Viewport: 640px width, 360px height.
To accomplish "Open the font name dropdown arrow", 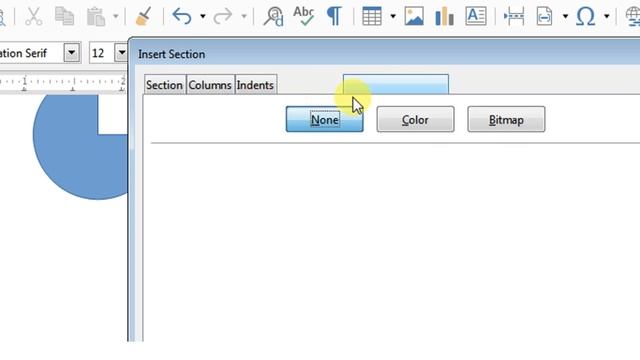I will (x=72, y=53).
